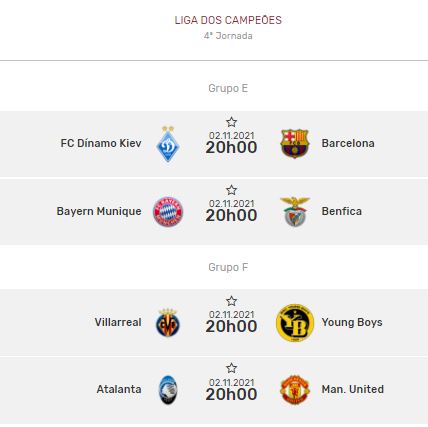428x427 pixels.
Task: Click the Young Boys YB logo
Action: click(295, 323)
